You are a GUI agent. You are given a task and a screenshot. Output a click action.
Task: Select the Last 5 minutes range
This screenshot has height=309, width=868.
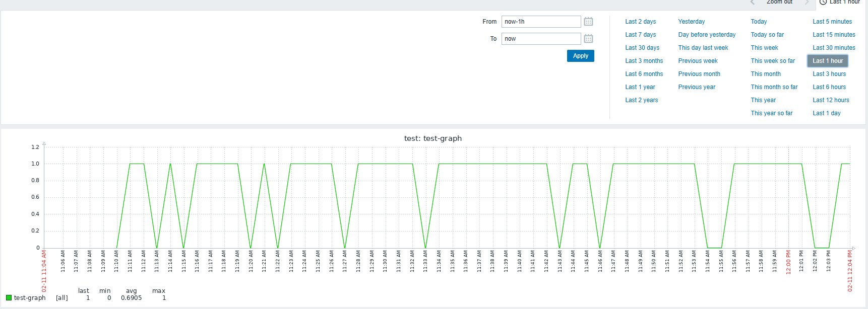(x=832, y=22)
